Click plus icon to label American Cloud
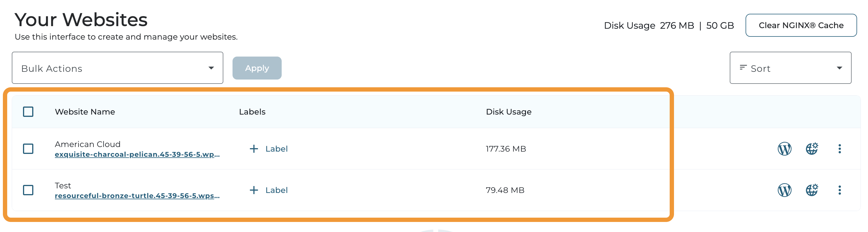This screenshot has height=232, width=868. pyautogui.click(x=254, y=149)
